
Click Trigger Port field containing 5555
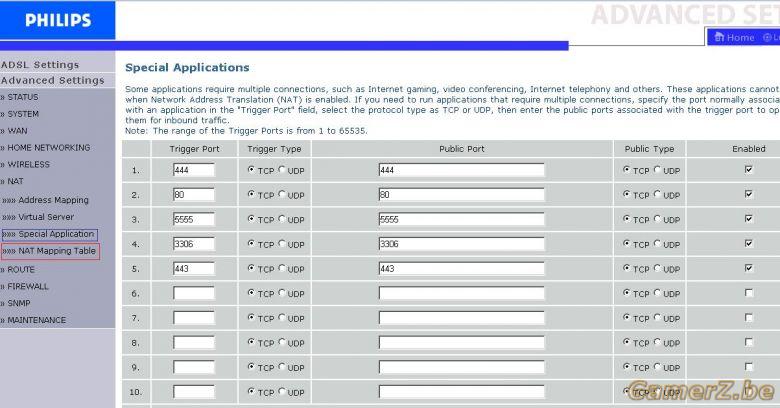click(194, 219)
